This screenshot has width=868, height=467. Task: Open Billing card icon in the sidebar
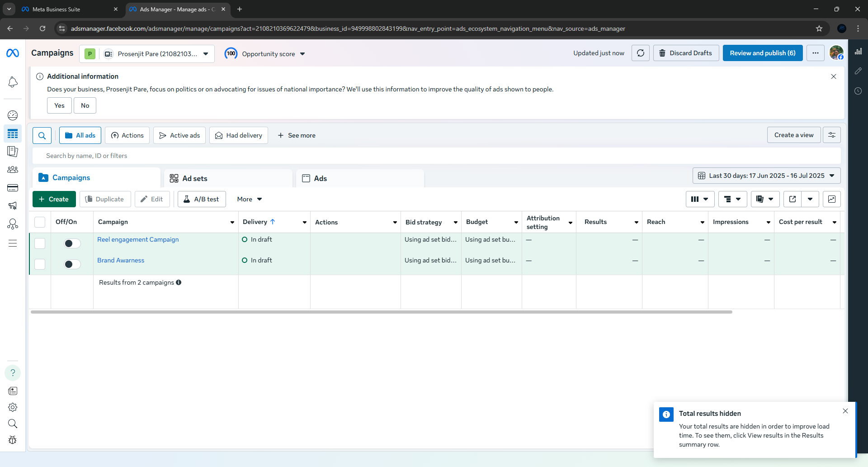click(13, 188)
